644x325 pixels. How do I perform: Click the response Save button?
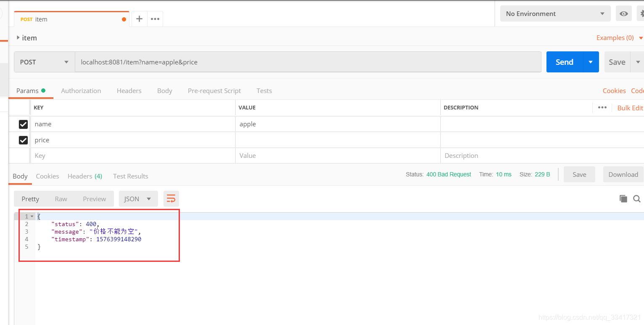click(x=579, y=174)
